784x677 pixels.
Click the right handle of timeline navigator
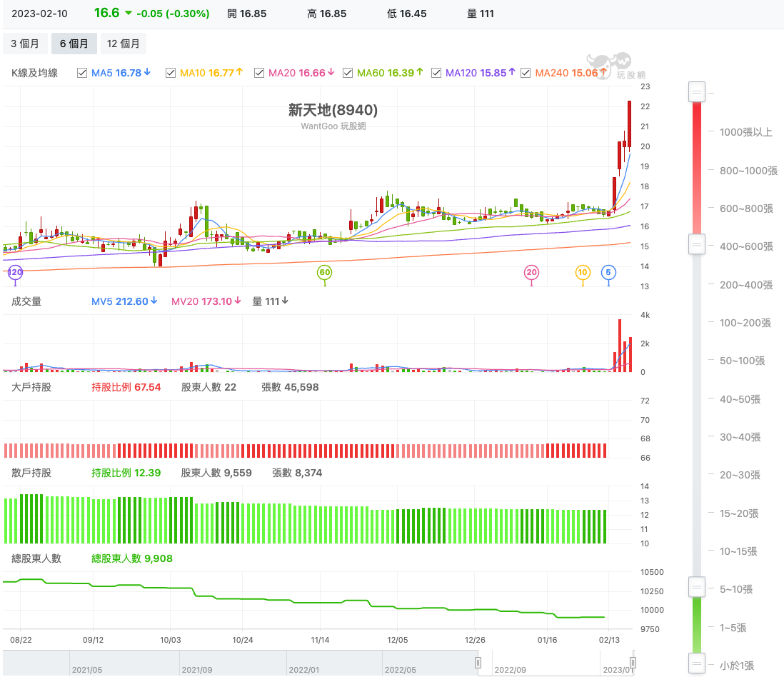(633, 663)
